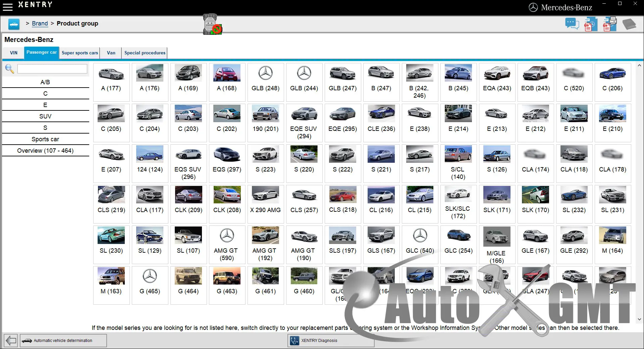Select the CLA (118) model

574,163
